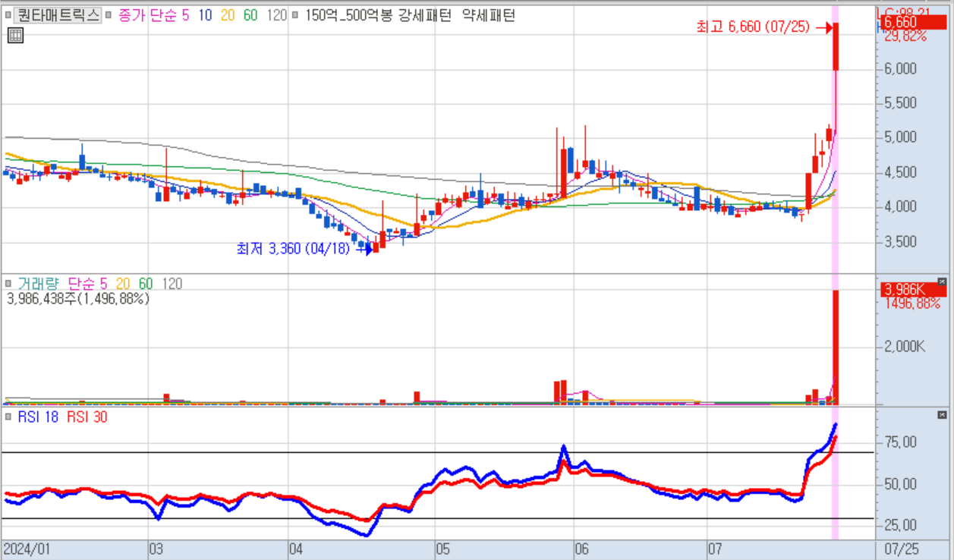
Task: Click the 4,500 price axis label
Action: coord(901,172)
